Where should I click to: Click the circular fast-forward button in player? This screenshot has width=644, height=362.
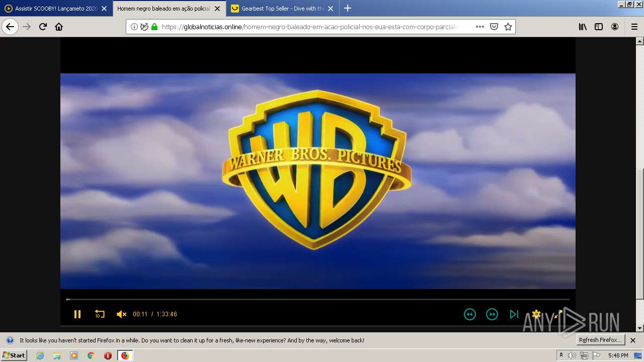tap(492, 314)
